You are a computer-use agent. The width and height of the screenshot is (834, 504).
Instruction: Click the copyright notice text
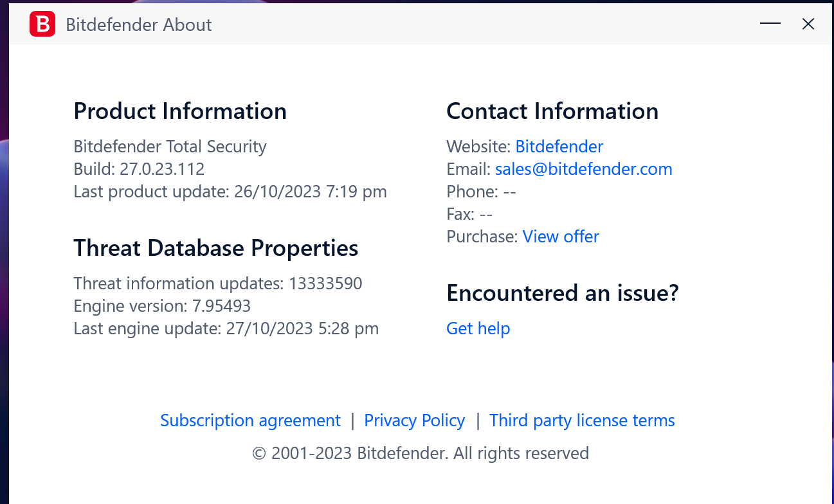[x=421, y=453]
